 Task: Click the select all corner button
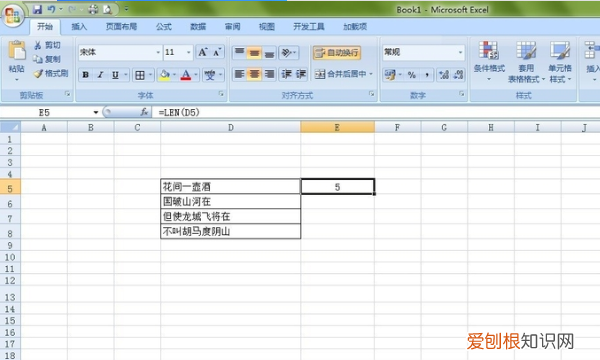pyautogui.click(x=10, y=127)
